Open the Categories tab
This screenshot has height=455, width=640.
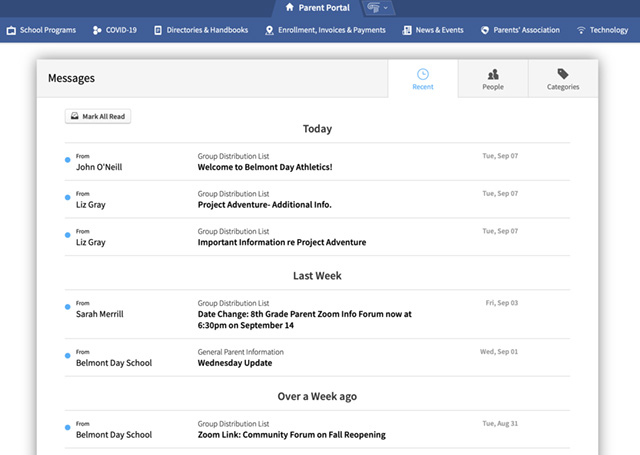563,79
